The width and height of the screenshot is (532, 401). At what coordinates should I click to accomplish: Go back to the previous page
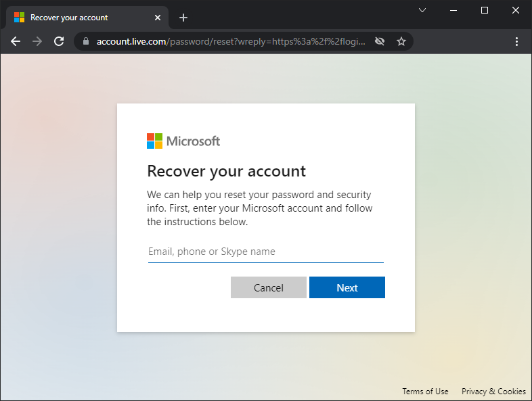coord(16,41)
